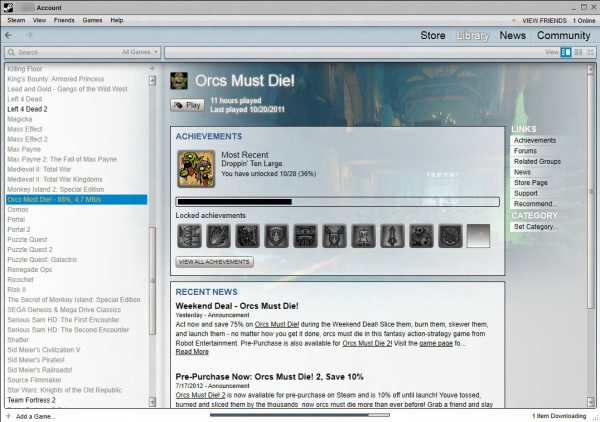Image resolution: width=600 pixels, height=422 pixels.
Task: Click 1 Item Downloading status
Action: coord(559,416)
